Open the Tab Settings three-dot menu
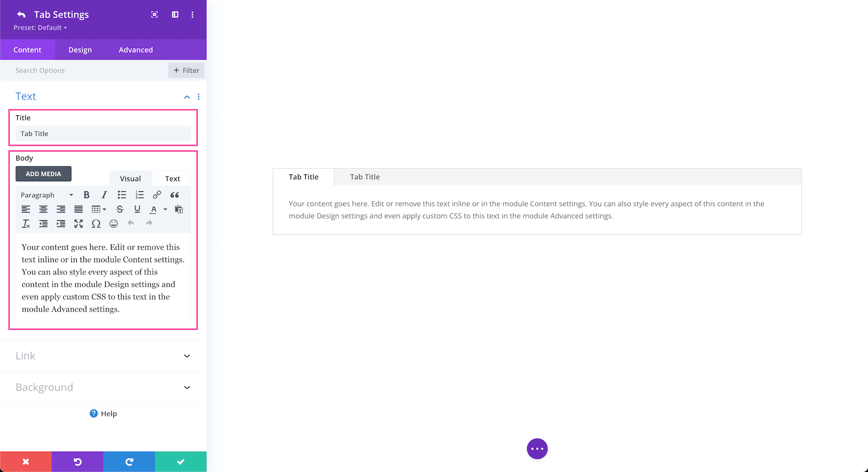Image resolution: width=868 pixels, height=472 pixels. [192, 14]
